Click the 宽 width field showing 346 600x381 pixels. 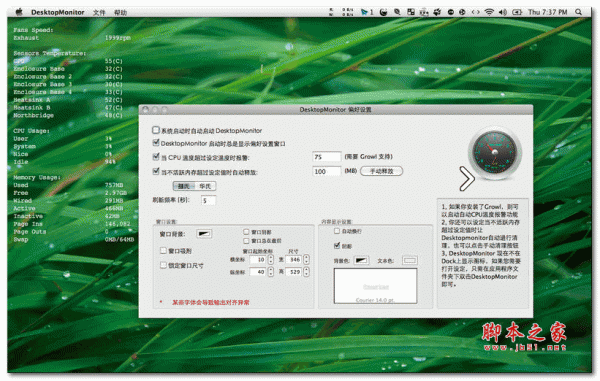293,260
